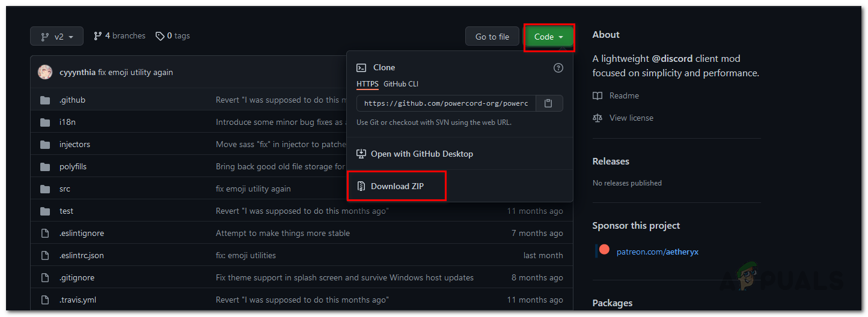This screenshot has height=317, width=868.
Task: Open commit Fix theme support in splash screen
Action: 344,277
